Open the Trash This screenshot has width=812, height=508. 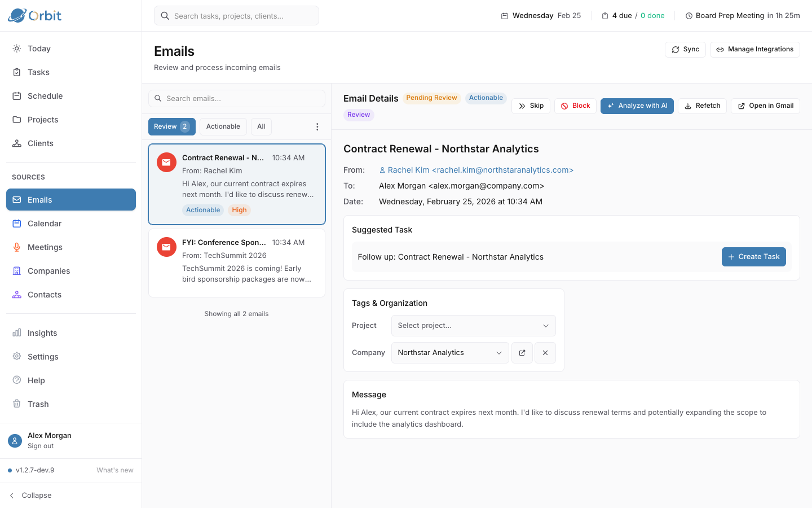[38, 404]
